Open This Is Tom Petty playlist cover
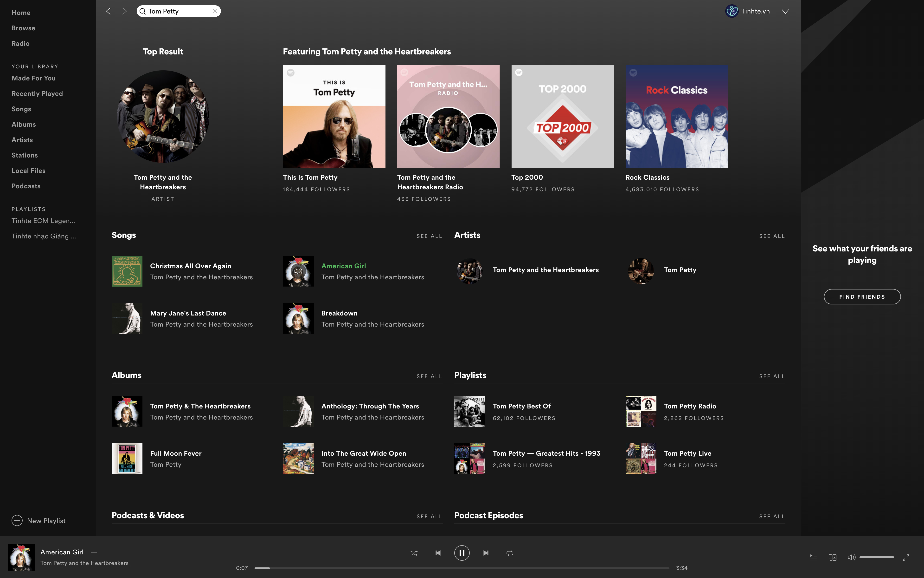The height and width of the screenshot is (578, 924). point(334,116)
